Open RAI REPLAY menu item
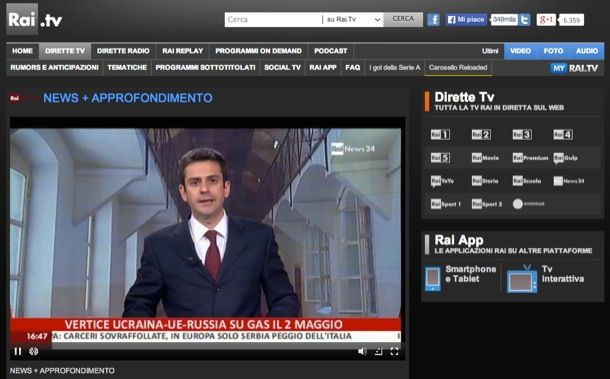Viewport: 610px width, 379px height. pyautogui.click(x=183, y=51)
